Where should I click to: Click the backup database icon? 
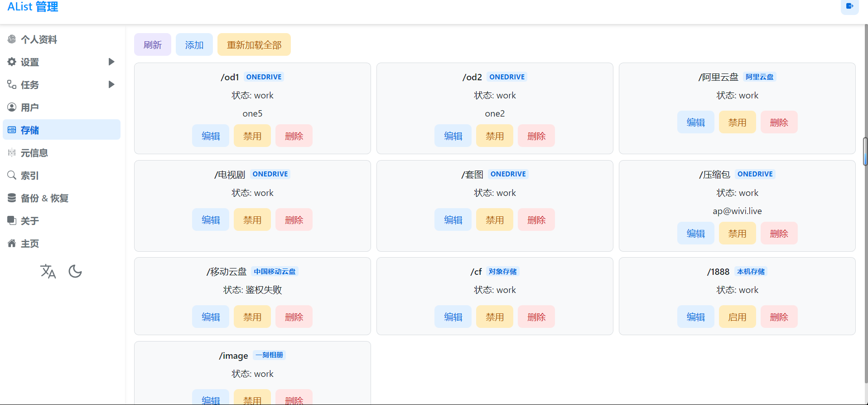pyautogui.click(x=12, y=198)
